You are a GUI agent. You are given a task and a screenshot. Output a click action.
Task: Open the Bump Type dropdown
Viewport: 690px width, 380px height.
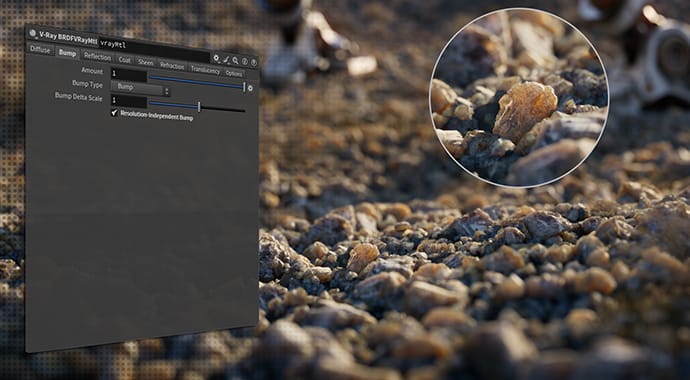pyautogui.click(x=140, y=88)
